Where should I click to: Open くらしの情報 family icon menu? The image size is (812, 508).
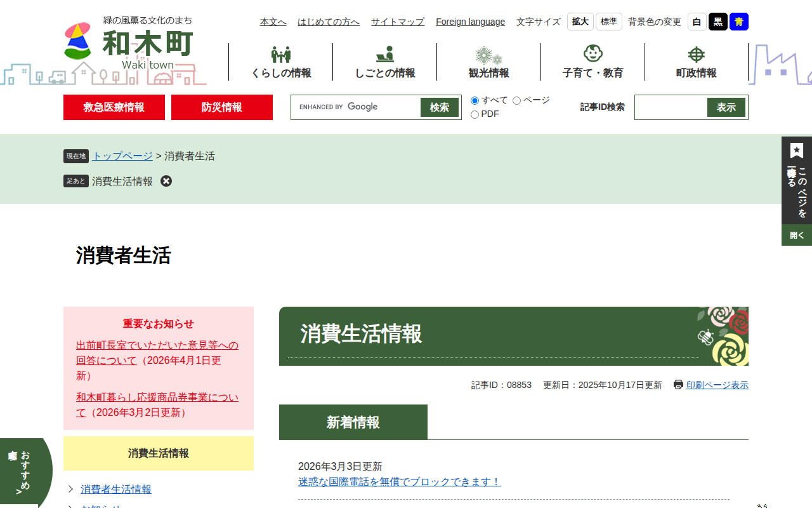(281, 55)
